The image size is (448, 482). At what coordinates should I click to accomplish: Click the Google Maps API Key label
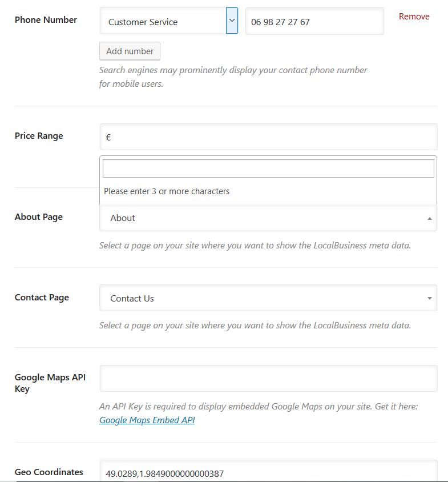50,383
